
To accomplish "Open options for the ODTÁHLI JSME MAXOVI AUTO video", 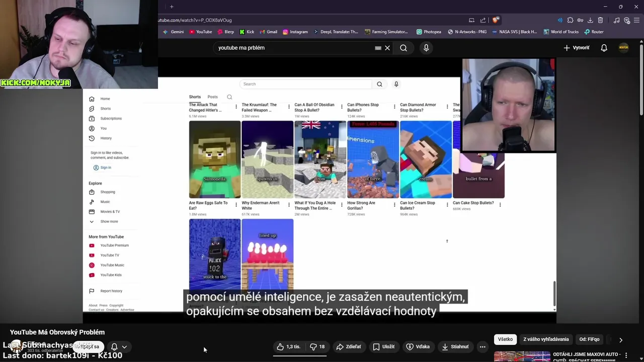I will click(626, 355).
